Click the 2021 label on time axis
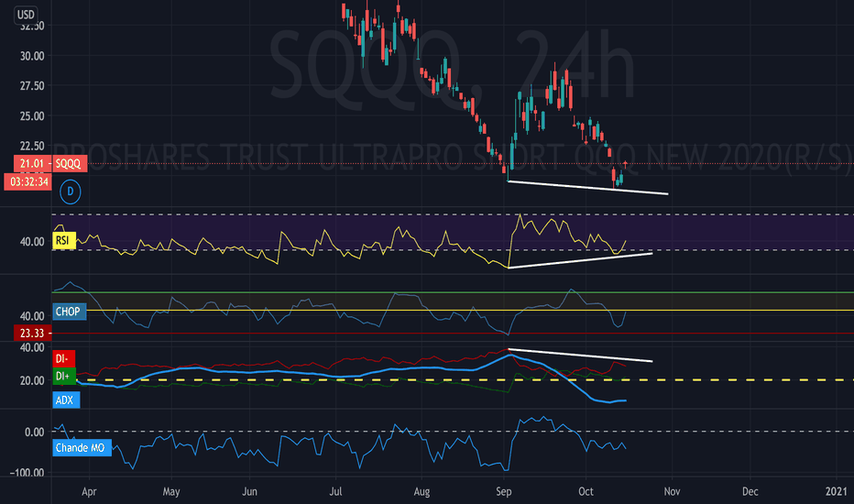Screen dimensions: 854x504 pyautogui.click(x=837, y=491)
